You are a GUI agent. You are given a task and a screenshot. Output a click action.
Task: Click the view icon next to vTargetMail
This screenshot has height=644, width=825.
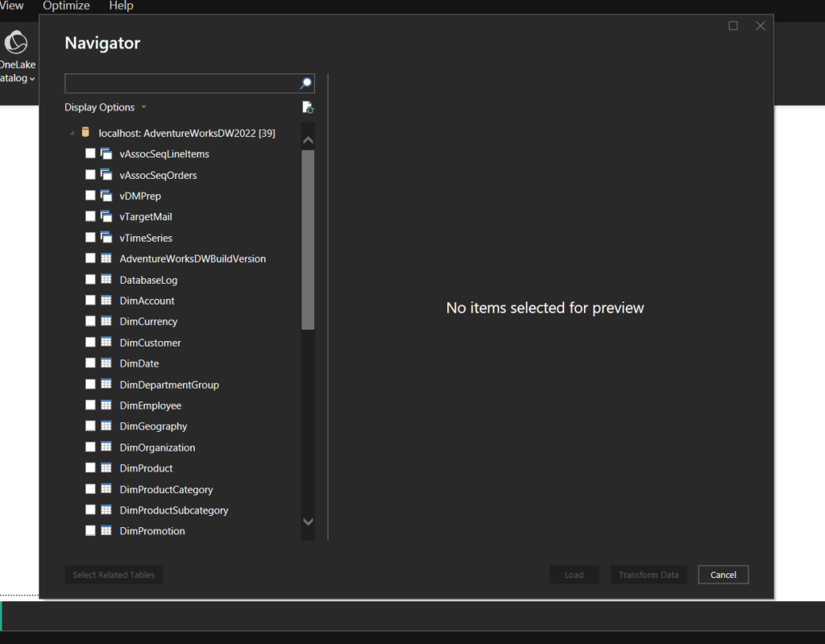[x=106, y=217]
